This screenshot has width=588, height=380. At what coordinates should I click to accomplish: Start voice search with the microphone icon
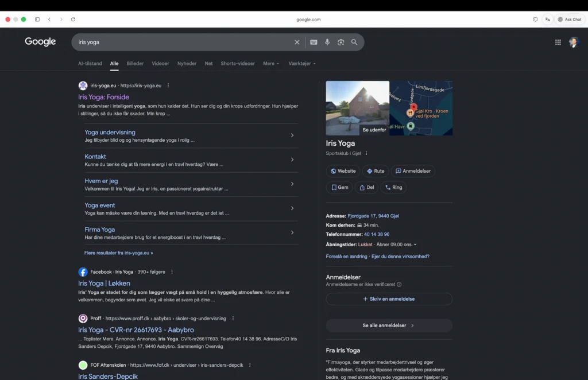point(327,42)
